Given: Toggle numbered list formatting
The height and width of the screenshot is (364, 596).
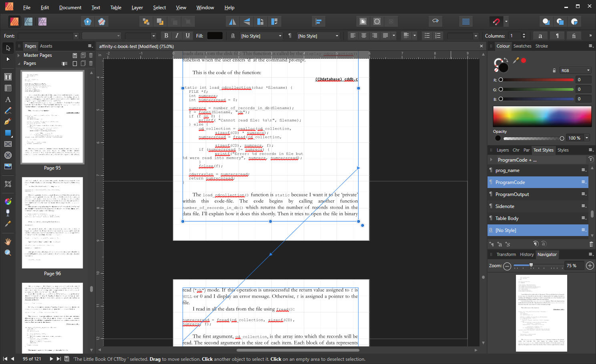Looking at the screenshot, I should coord(438,36).
